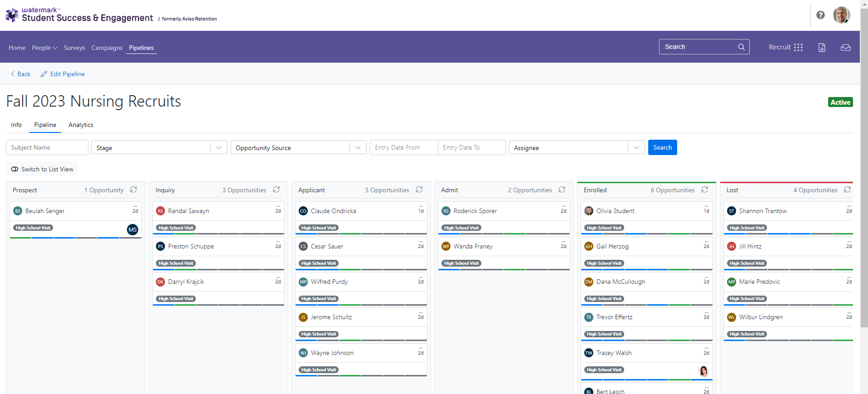The image size is (868, 394).
Task: Expand the Assignee dropdown
Action: click(x=636, y=147)
